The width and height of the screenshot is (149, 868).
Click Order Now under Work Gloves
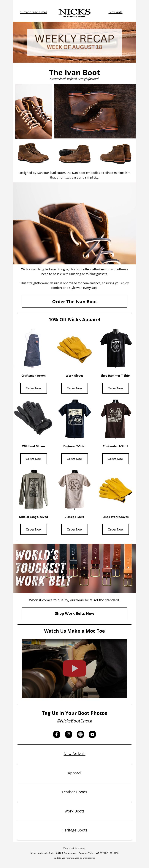[74, 388]
